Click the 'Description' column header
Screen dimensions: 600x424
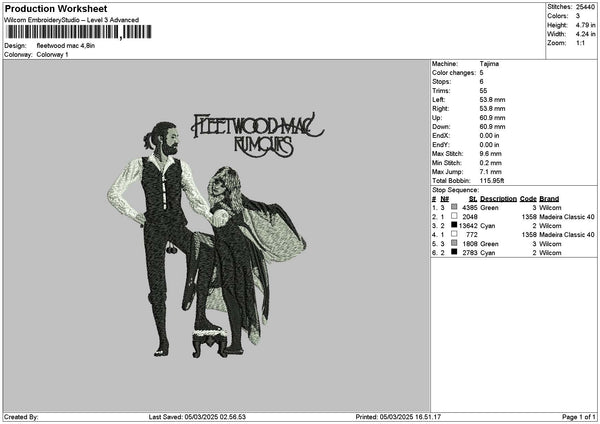[498, 199]
